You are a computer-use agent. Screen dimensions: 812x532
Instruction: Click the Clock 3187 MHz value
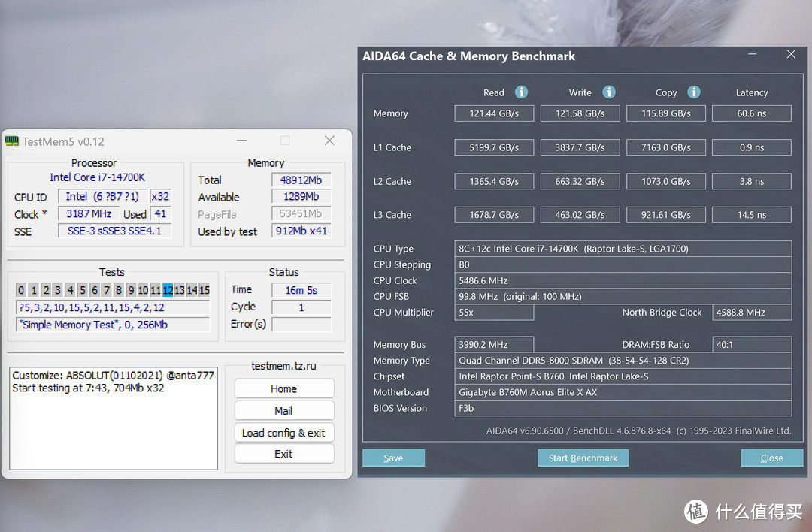click(x=89, y=213)
